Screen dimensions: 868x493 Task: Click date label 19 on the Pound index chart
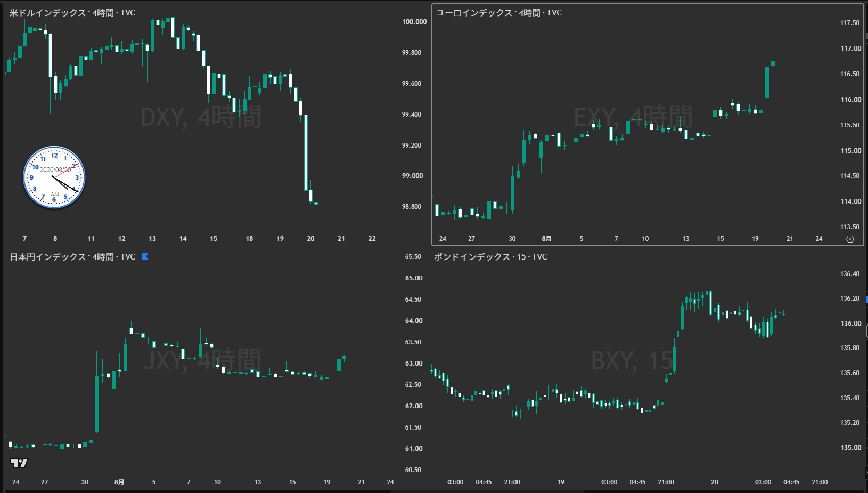click(561, 482)
